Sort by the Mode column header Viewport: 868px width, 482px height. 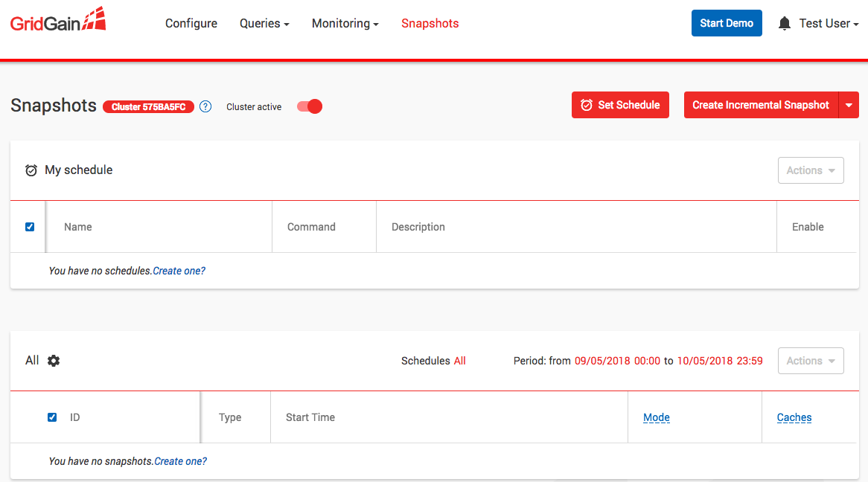pos(656,417)
